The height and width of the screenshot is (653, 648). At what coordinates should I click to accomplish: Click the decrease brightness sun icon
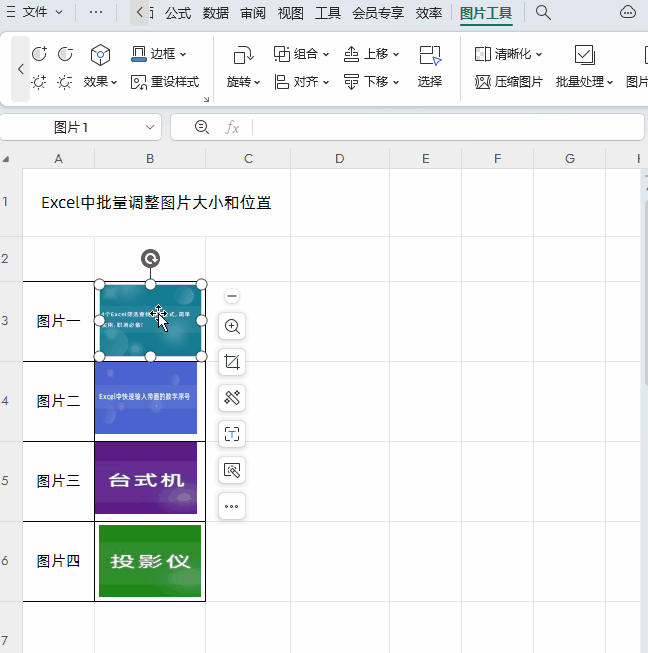point(65,82)
